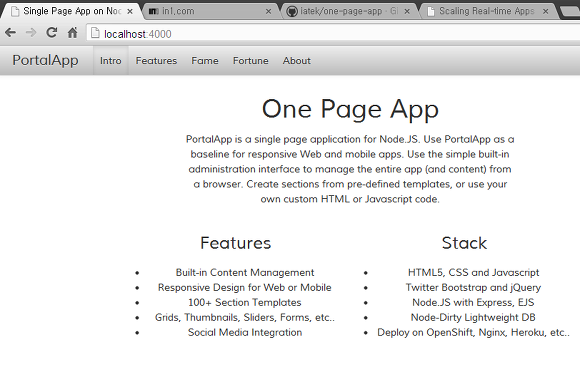
Task: Switch to the in1.com tab
Action: click(211, 11)
